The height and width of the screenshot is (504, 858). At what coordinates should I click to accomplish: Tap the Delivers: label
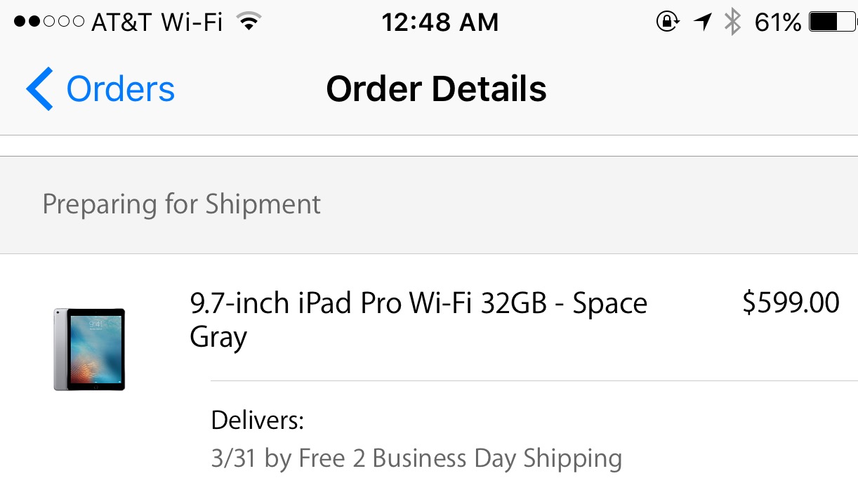click(x=257, y=420)
